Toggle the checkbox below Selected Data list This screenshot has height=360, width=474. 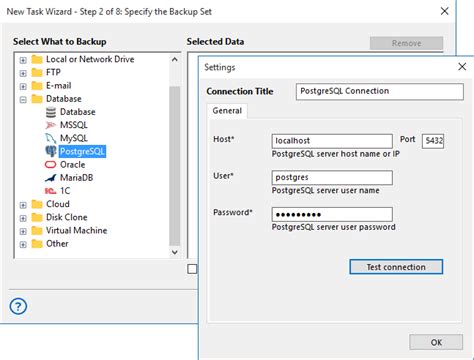click(192, 269)
